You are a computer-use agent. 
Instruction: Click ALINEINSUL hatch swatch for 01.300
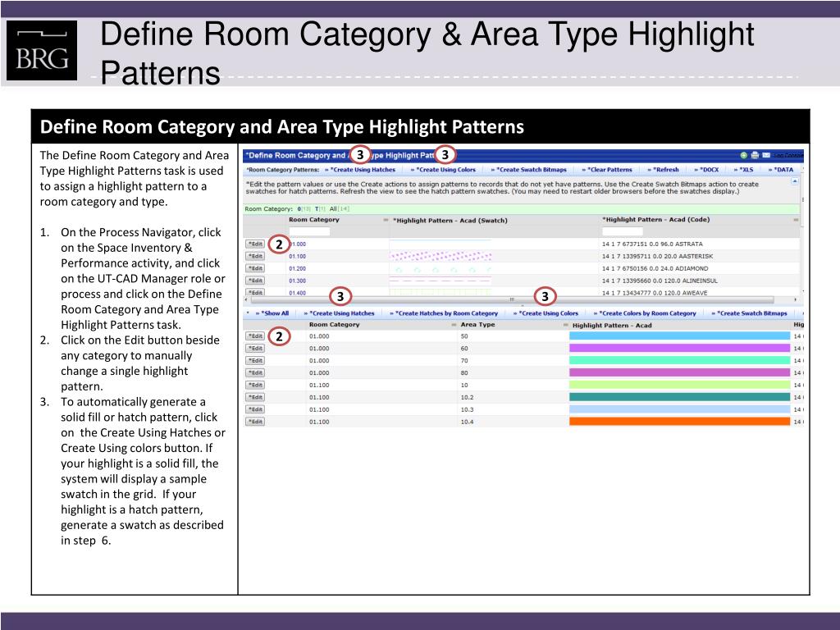tap(441, 281)
